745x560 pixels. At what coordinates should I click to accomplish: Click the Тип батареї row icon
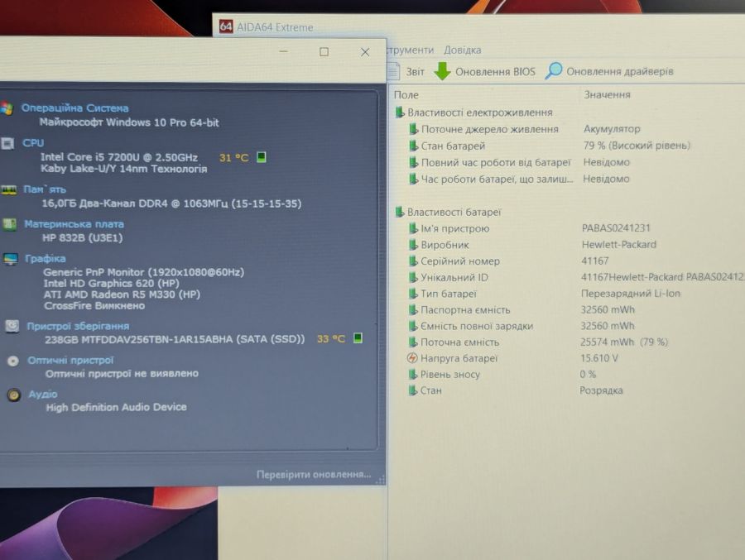point(413,294)
